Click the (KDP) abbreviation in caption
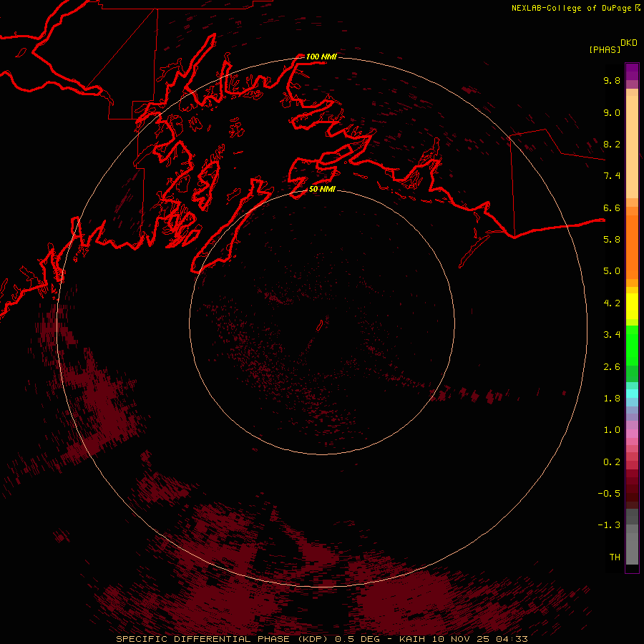Viewport: 644px width, 644px height. coord(313,639)
